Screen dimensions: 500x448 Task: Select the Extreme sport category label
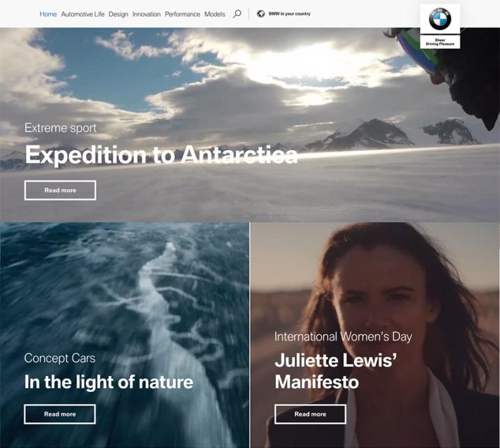point(60,128)
